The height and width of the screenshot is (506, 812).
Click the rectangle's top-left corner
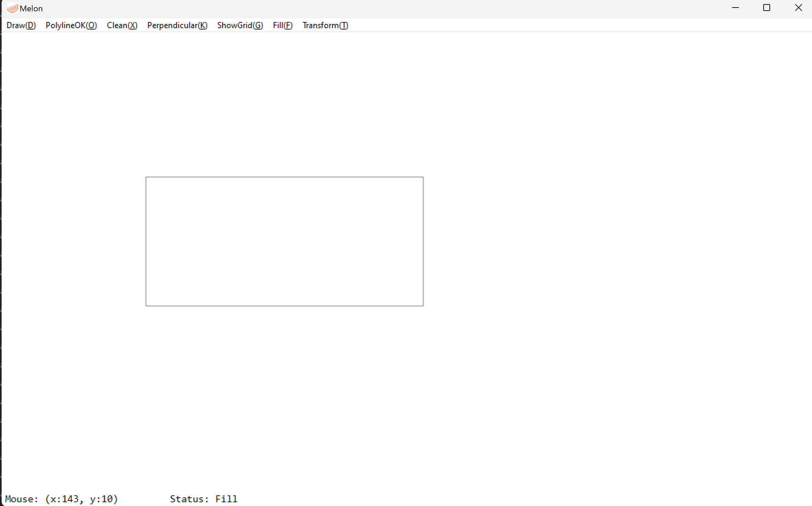(146, 177)
